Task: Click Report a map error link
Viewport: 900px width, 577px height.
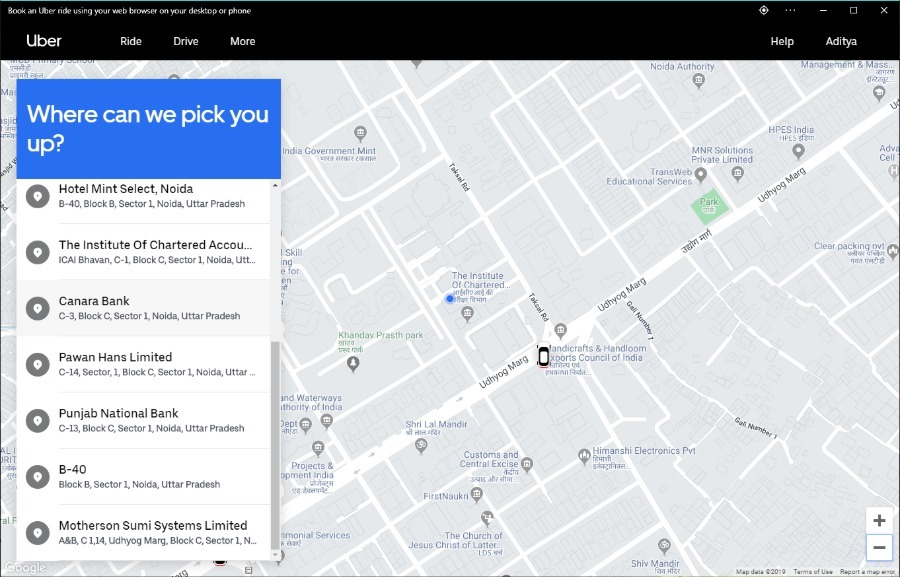Action: click(x=869, y=572)
